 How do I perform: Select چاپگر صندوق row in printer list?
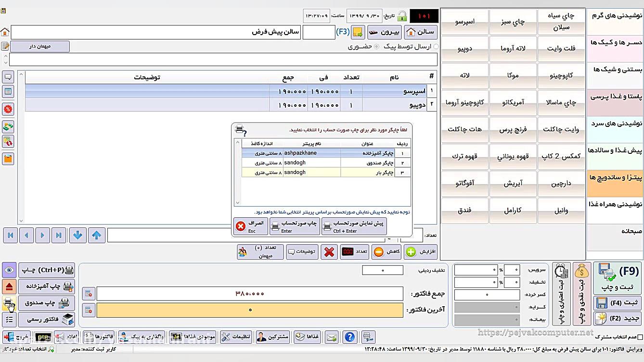[326, 163]
